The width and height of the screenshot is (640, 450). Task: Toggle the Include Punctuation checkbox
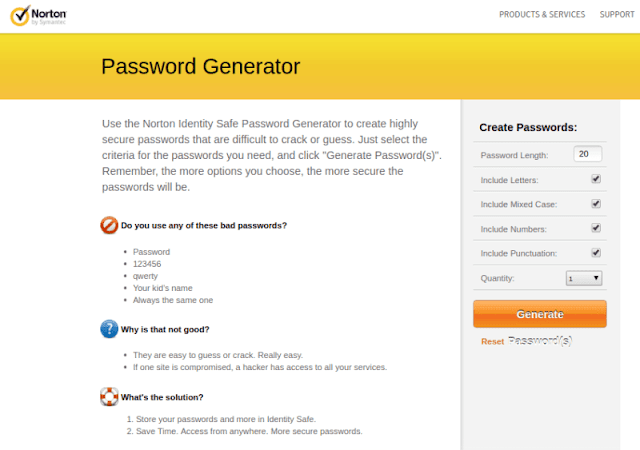(x=596, y=252)
